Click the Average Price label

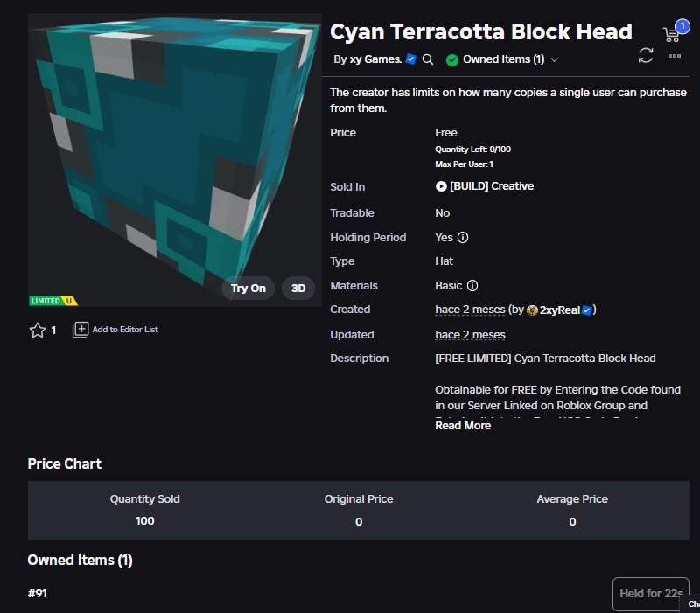(572, 498)
